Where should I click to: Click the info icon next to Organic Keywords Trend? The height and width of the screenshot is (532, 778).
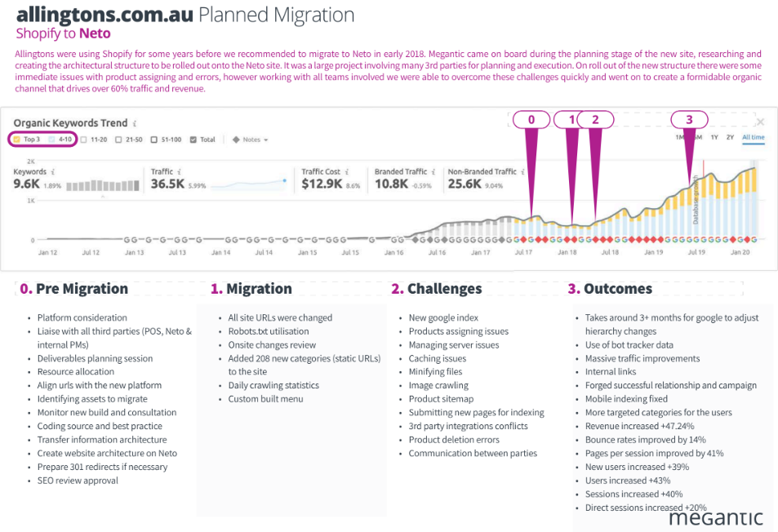[133, 123]
